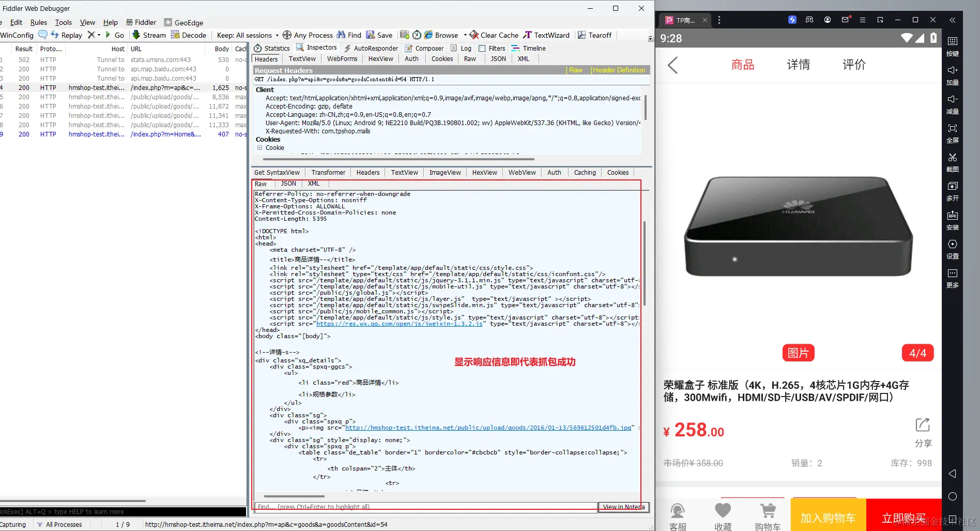Image resolution: width=980 pixels, height=531 pixels.
Task: Click the camera screenshot icon in Fiddler toolbar
Action: pyautogui.click(x=404, y=35)
